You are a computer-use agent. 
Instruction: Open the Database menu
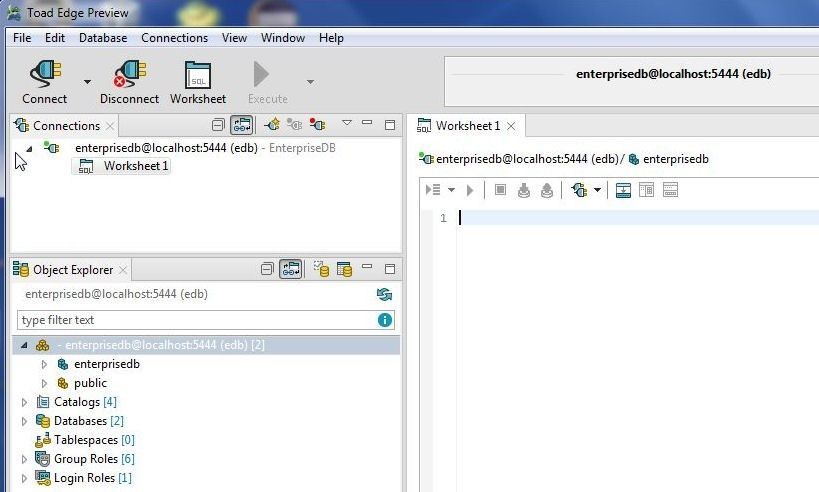coord(103,38)
